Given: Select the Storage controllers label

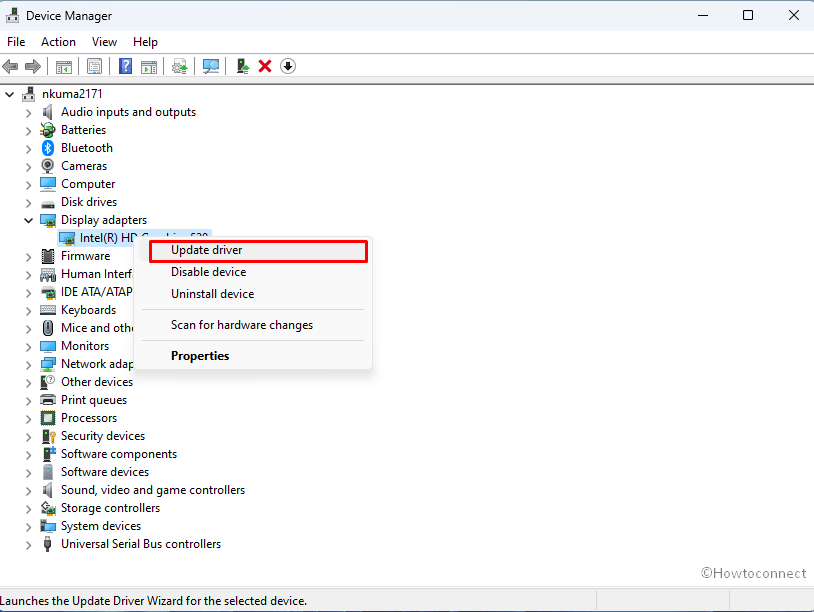Looking at the screenshot, I should pyautogui.click(x=110, y=508).
